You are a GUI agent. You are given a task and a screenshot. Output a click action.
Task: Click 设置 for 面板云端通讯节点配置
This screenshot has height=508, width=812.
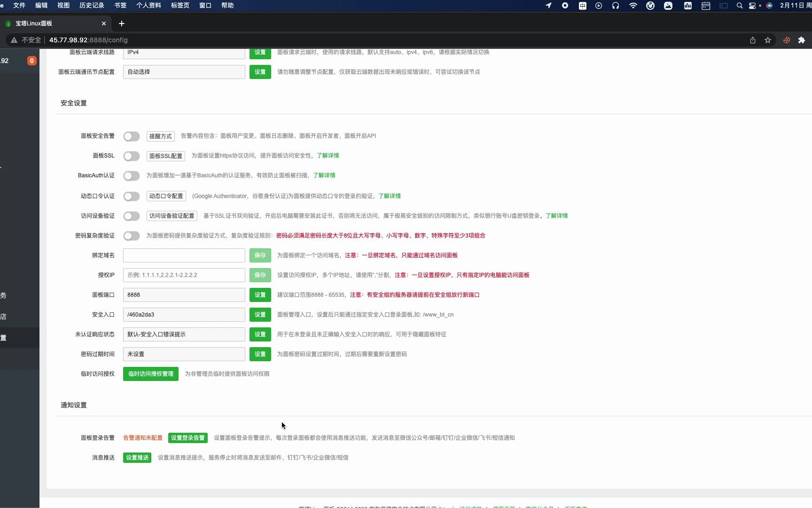coord(260,72)
